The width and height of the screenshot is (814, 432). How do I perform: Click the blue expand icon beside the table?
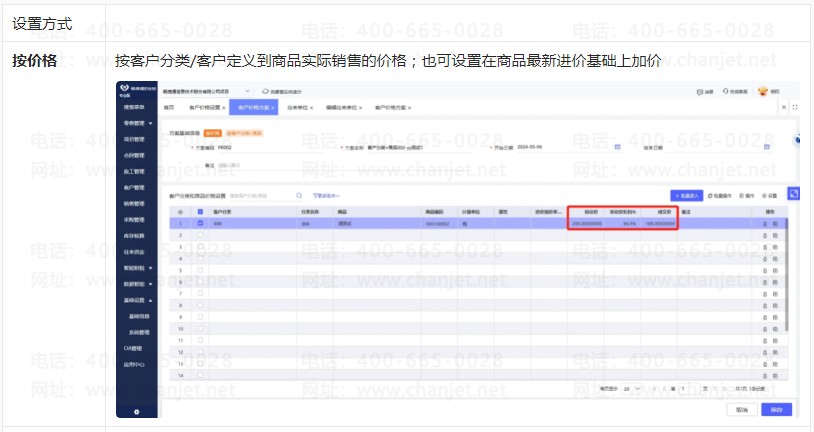(x=793, y=194)
